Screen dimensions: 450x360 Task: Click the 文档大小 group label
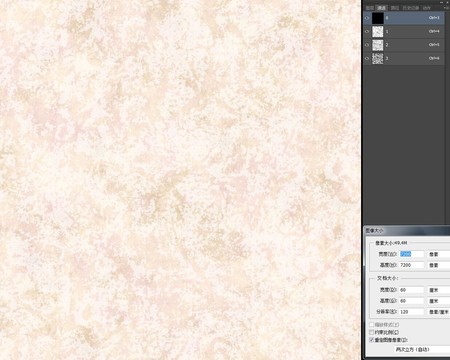pyautogui.click(x=387, y=278)
